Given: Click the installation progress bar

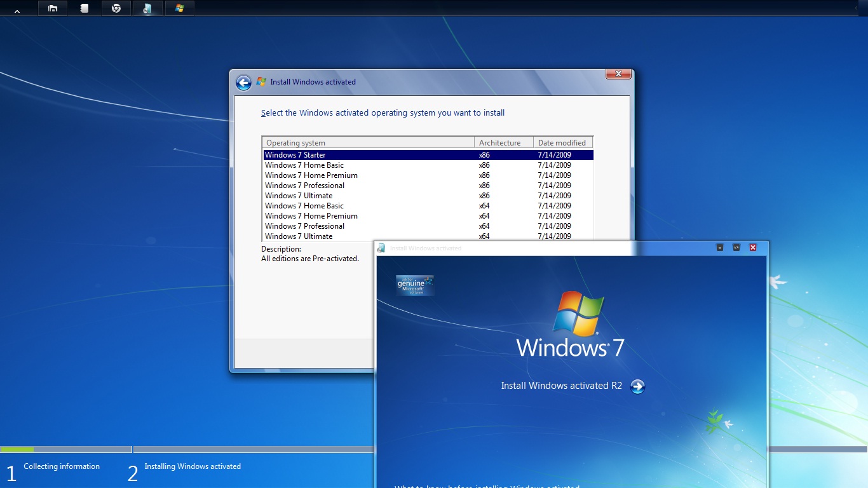Looking at the screenshot, I should pos(66,449).
